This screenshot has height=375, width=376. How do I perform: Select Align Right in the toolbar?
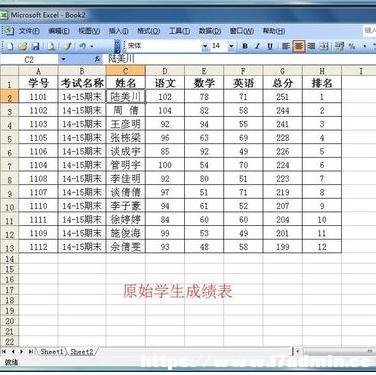click(x=311, y=46)
